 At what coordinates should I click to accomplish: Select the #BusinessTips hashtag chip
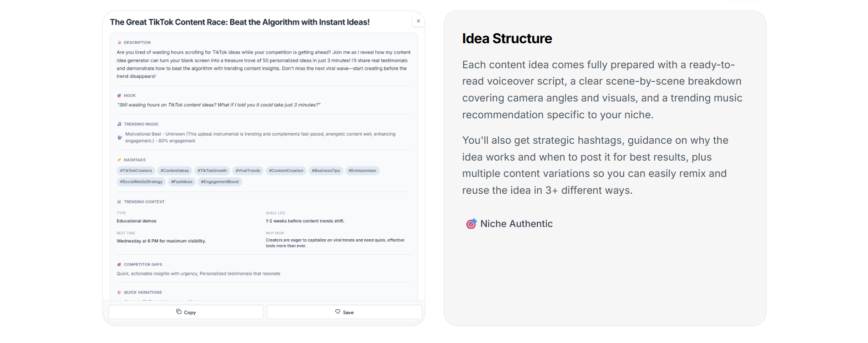(x=326, y=171)
